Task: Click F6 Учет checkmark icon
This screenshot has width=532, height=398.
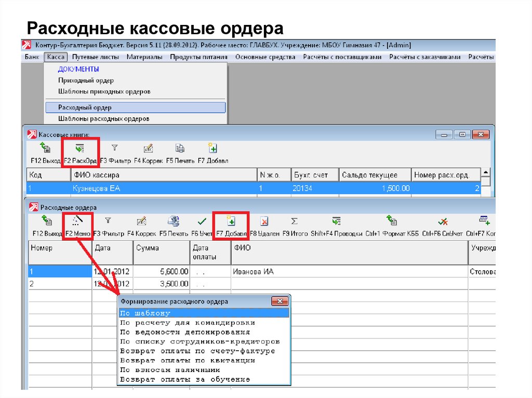Action: pyautogui.click(x=202, y=222)
